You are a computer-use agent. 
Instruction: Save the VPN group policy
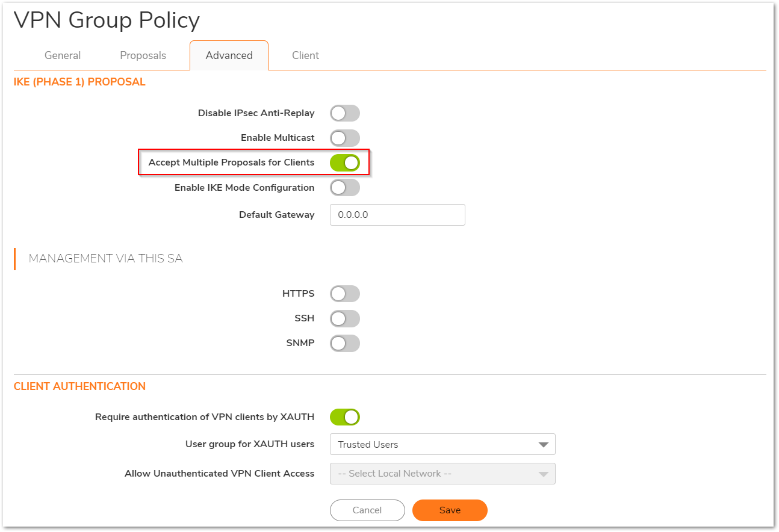pos(450,510)
